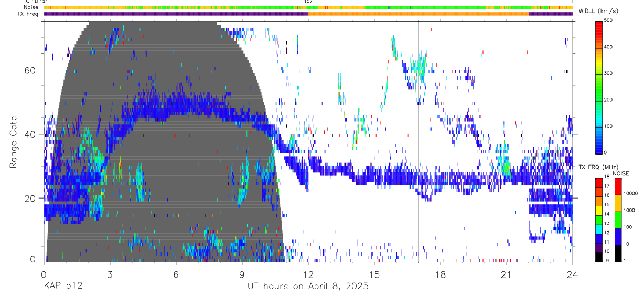Click the blue swatch in NOISE legend
The height and width of the screenshot is (297, 644).
tap(618, 237)
